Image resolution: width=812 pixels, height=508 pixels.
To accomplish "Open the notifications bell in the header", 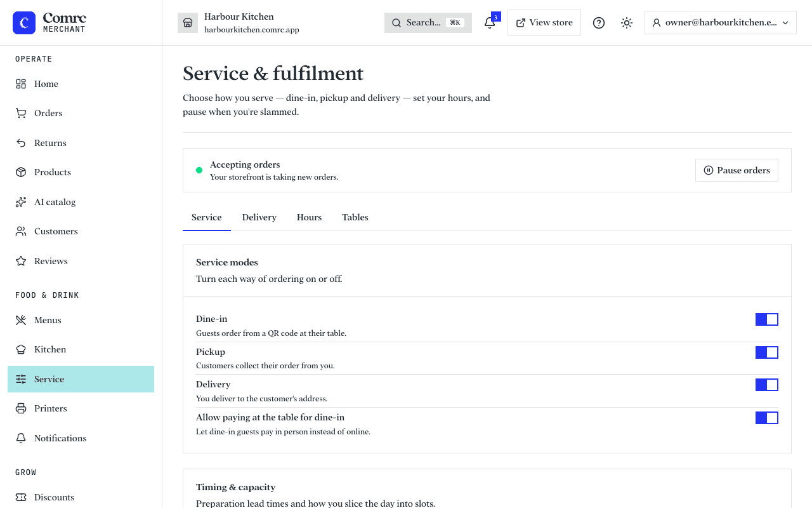I will [490, 23].
